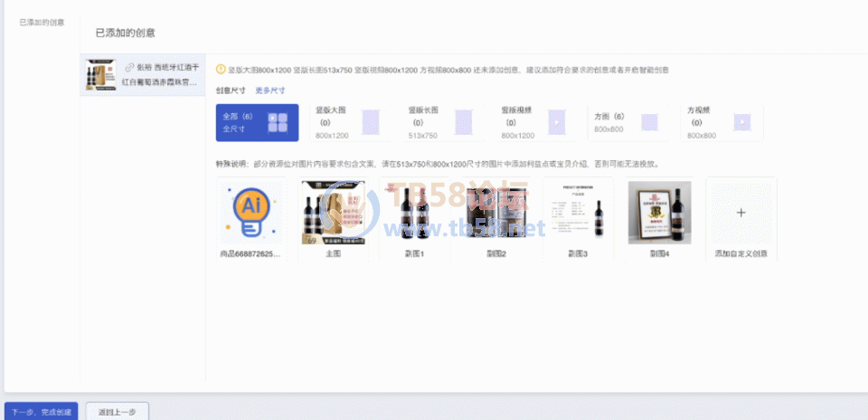Select the 主图 creative thumbnail
Viewport: 868px width, 420px height.
pos(333,213)
